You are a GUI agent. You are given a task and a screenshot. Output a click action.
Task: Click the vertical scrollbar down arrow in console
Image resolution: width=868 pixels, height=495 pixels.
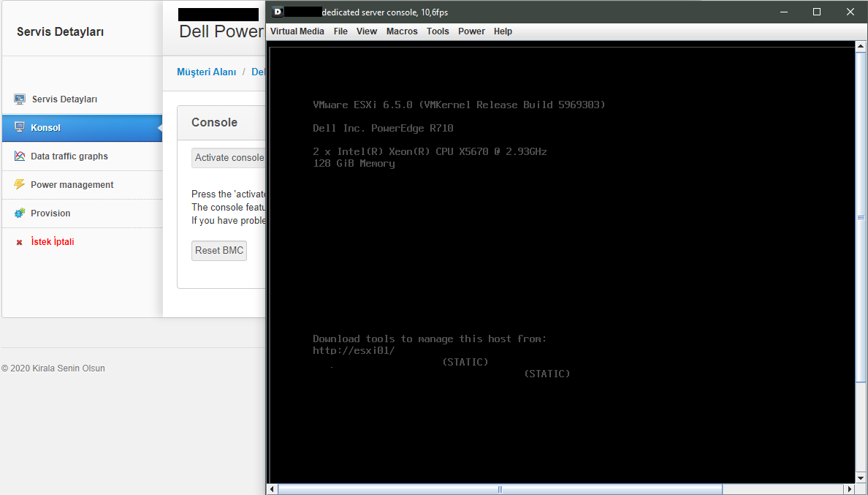[861, 478]
